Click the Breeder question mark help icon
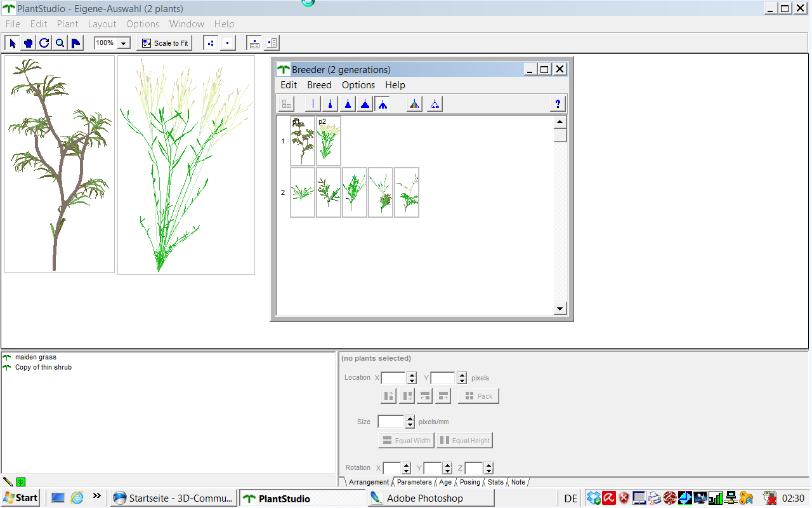This screenshot has height=508, width=812. click(558, 104)
